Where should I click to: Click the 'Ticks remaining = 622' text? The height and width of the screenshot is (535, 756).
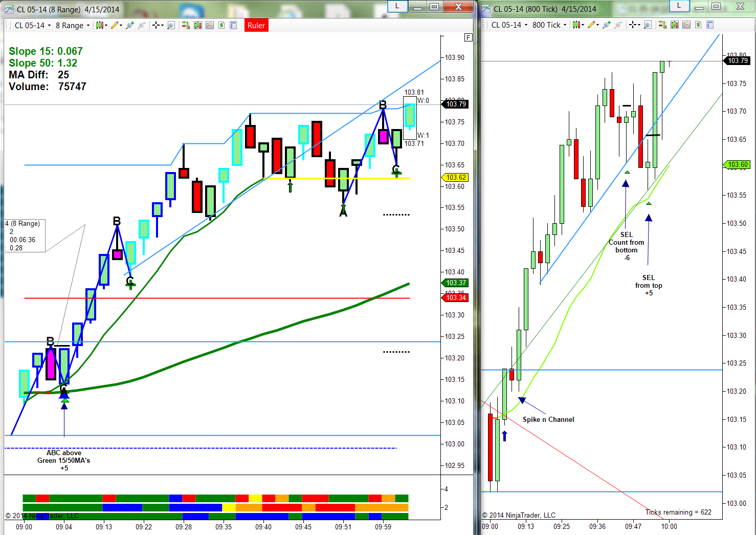(x=678, y=512)
